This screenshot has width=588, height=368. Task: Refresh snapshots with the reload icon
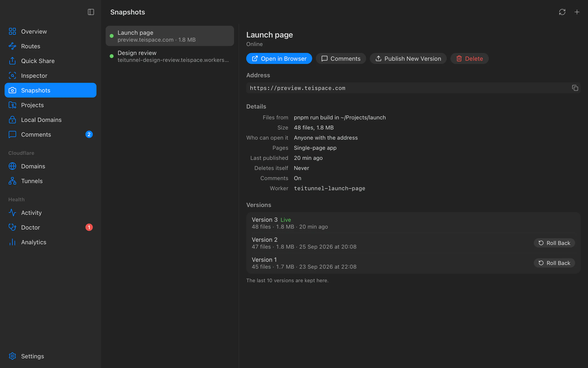[562, 12]
